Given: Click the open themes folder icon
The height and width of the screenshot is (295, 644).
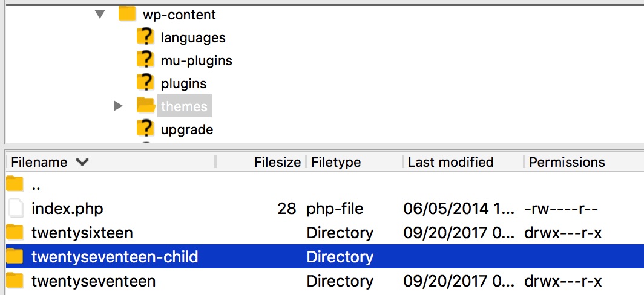Looking at the screenshot, I should (145, 106).
